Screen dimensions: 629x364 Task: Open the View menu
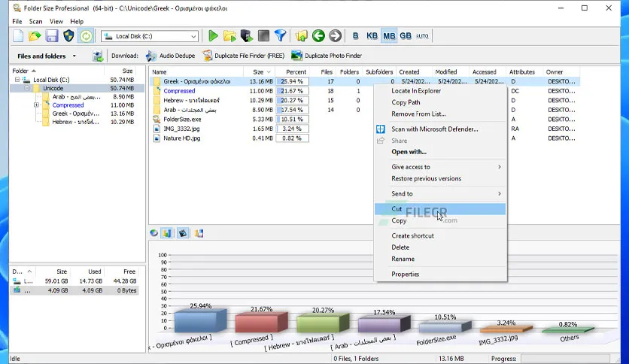pyautogui.click(x=56, y=21)
